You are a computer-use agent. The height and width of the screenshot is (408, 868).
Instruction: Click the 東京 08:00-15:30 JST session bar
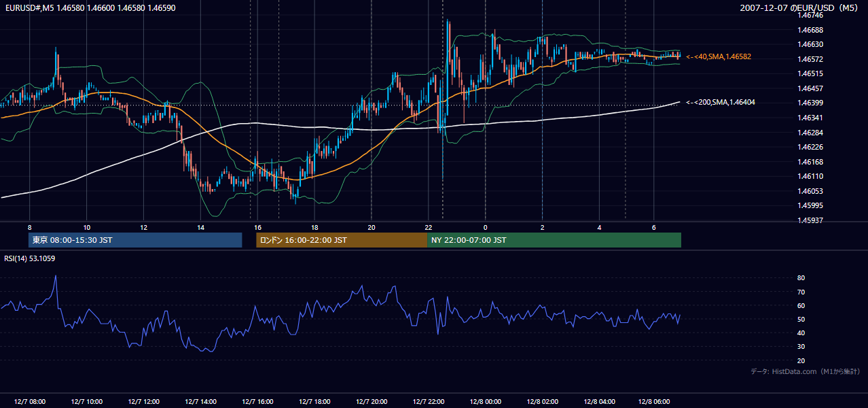tap(135, 240)
